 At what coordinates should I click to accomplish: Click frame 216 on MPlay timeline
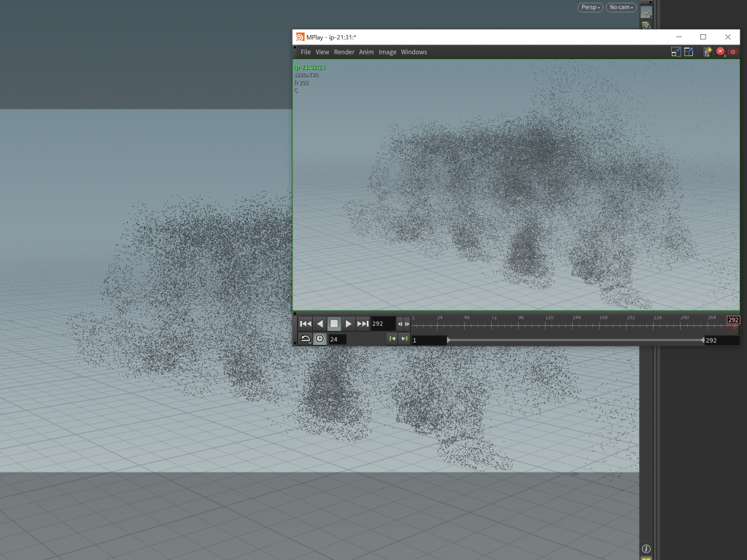pyautogui.click(x=654, y=325)
